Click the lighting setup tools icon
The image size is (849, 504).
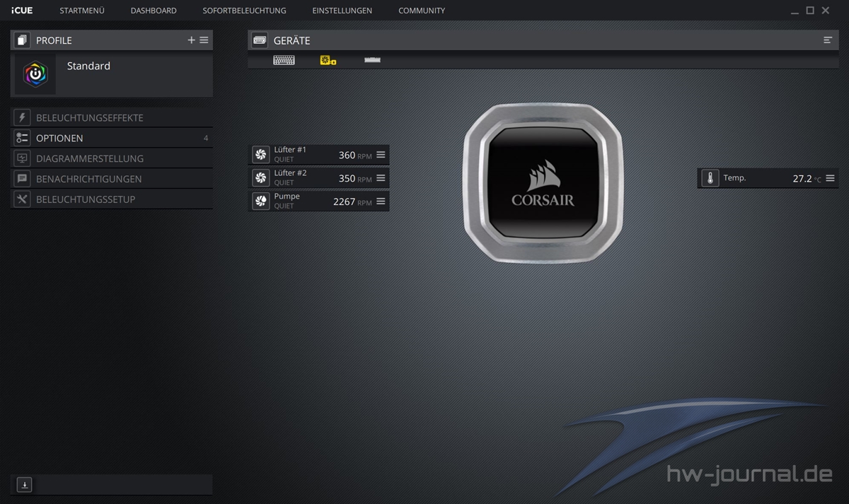[22, 199]
